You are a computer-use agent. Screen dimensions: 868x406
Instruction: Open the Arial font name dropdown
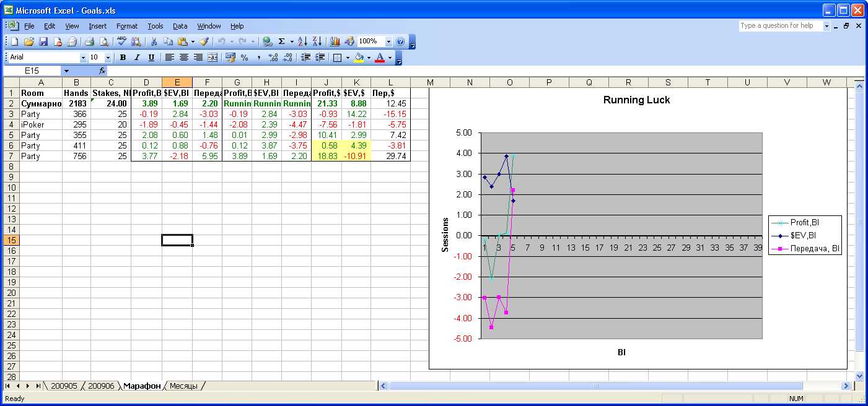tap(83, 58)
